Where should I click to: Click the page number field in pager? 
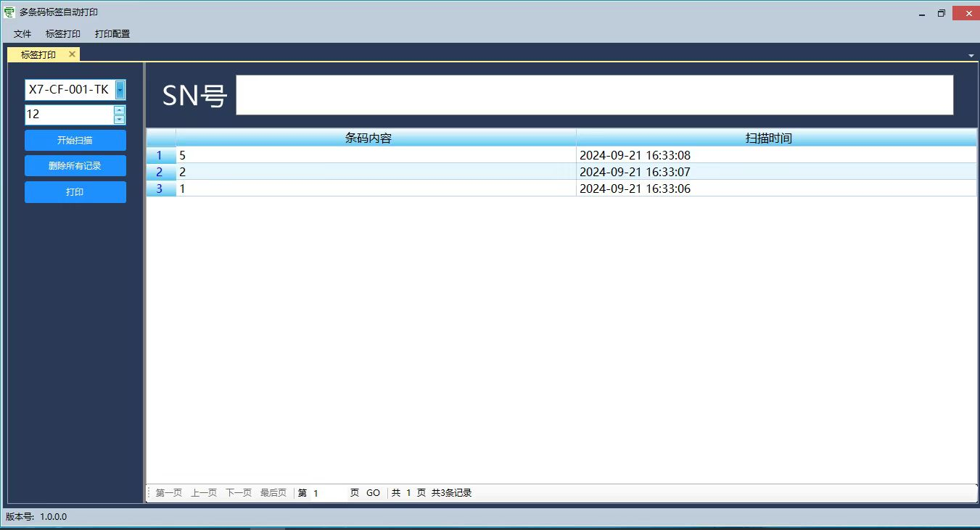point(328,493)
